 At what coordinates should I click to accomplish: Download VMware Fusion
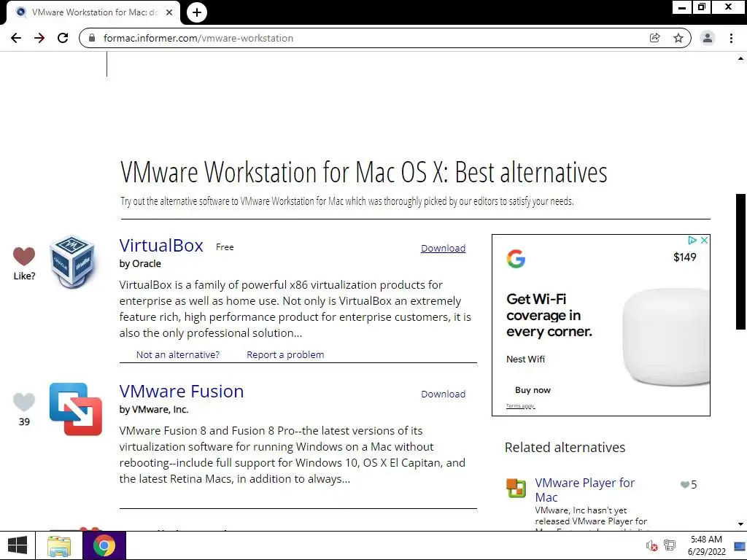coord(443,394)
